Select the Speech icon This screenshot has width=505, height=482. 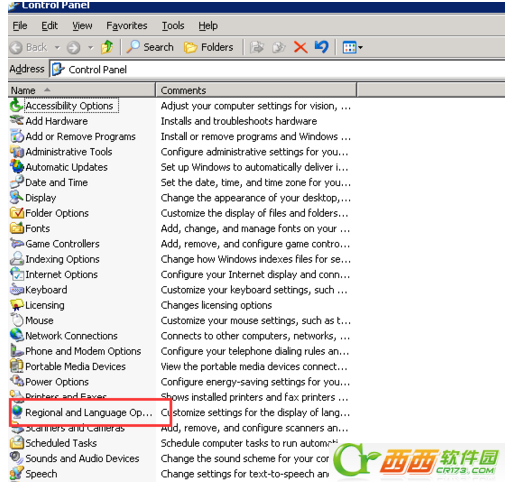point(17,473)
